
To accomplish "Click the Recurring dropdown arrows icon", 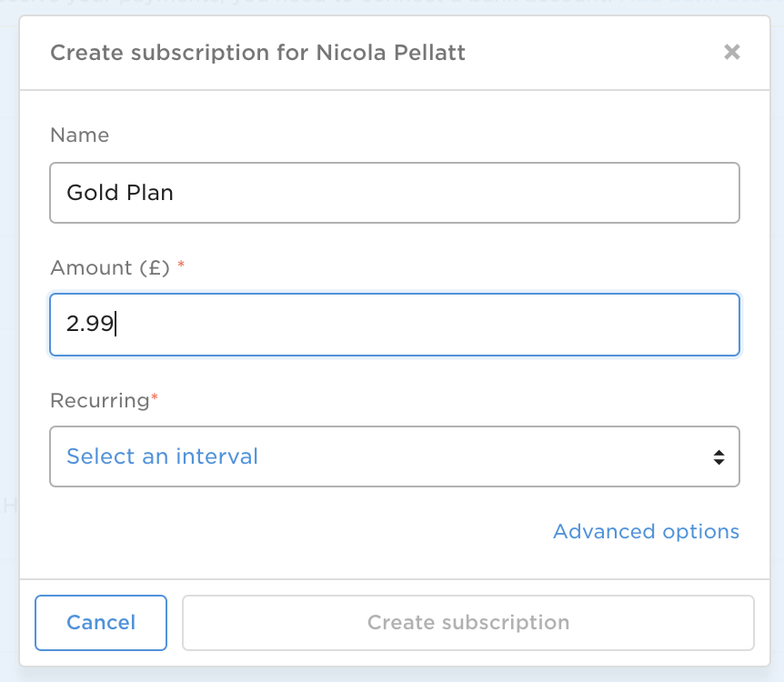I will 719,456.
